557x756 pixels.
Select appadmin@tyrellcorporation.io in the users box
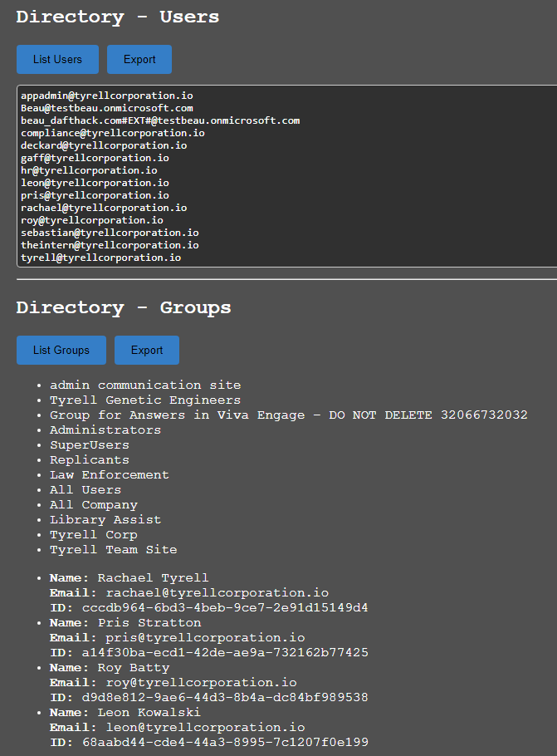pyautogui.click(x=107, y=96)
